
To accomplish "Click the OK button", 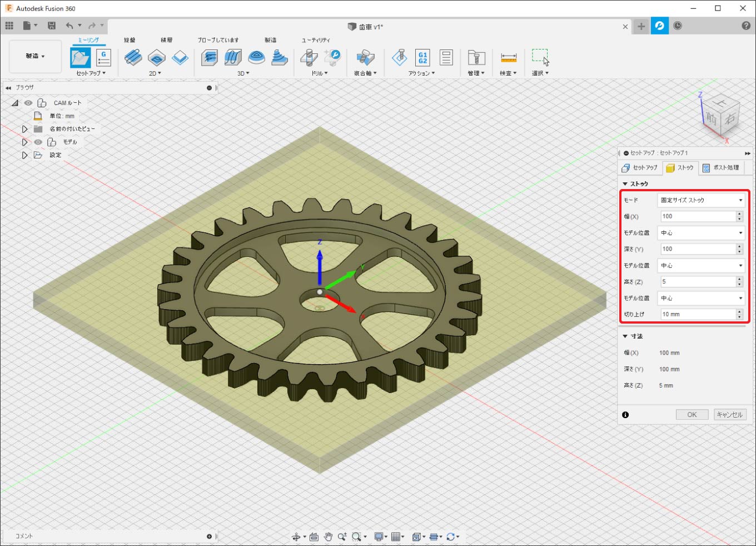I will [692, 415].
